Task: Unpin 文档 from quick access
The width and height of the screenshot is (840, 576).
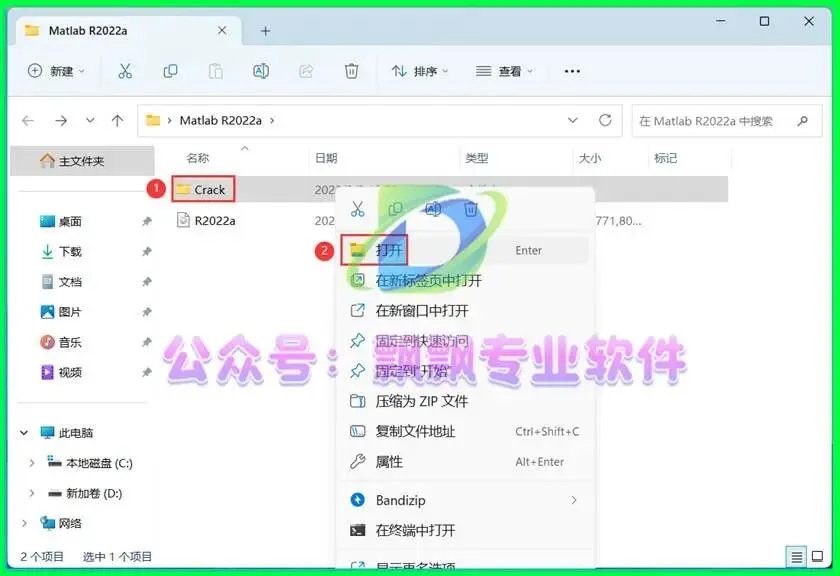Action: click(146, 282)
